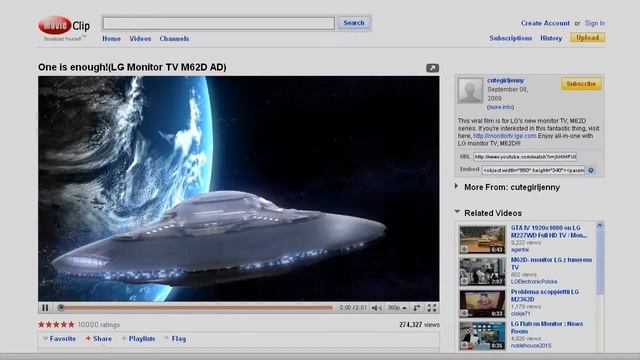Click the playhead knob on the seek bar

(61, 308)
